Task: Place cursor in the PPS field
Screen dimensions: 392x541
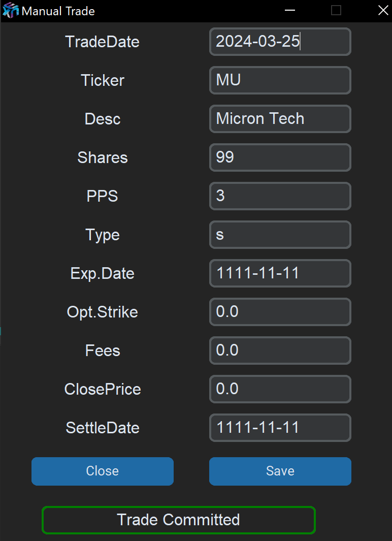Action: (280, 196)
